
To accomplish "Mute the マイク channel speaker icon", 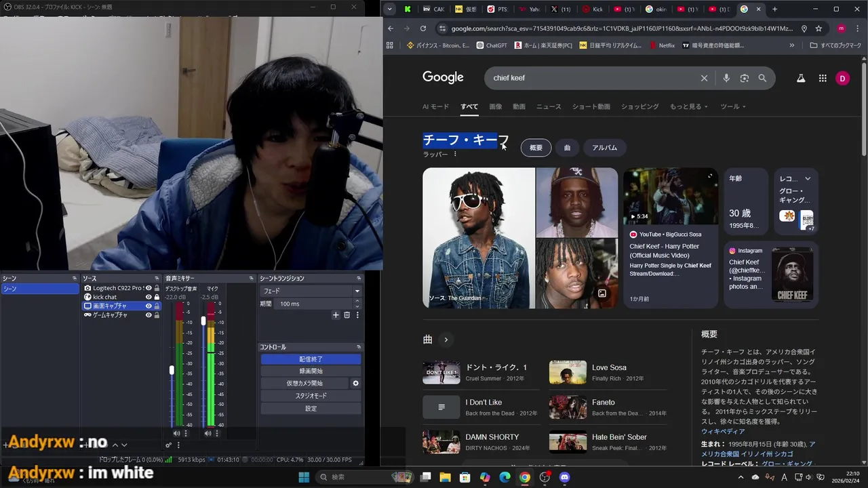I will point(208,433).
